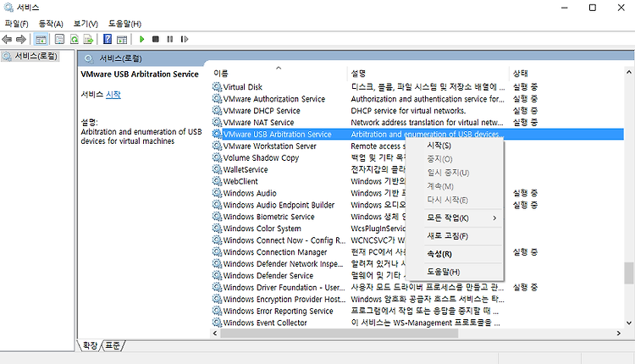Viewport: 635px width, 364px height.
Task: Click the gear icon of WalletService
Action: [217, 169]
